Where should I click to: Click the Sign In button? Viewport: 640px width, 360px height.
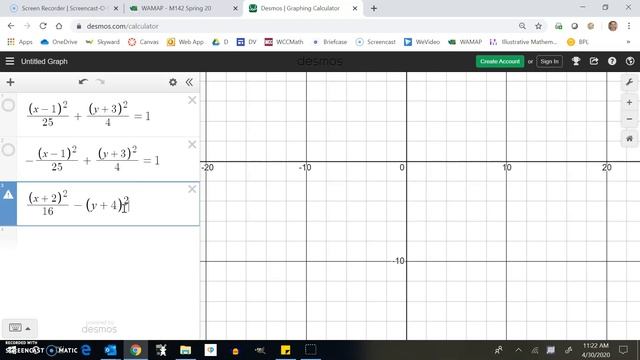tap(549, 61)
